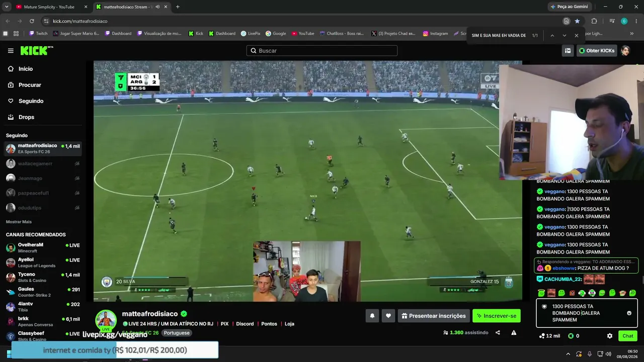Open matteafrodisiaco channel in Seguindo list

[43, 149]
